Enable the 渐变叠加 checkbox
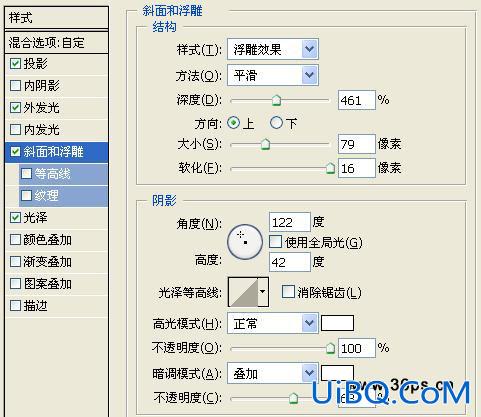481x417 pixels. 15,262
